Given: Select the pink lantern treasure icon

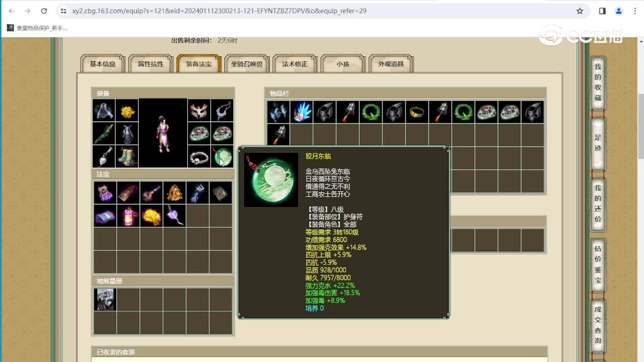Looking at the screenshot, I should (128, 216).
